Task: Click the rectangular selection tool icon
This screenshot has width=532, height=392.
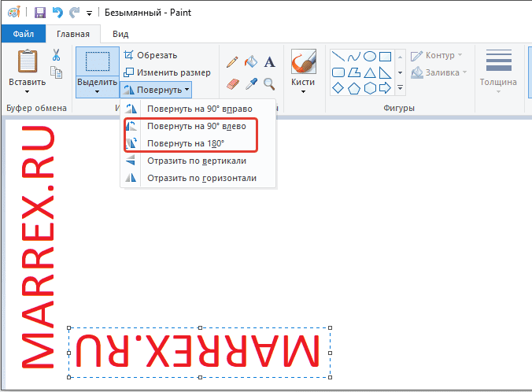Action: 98,61
